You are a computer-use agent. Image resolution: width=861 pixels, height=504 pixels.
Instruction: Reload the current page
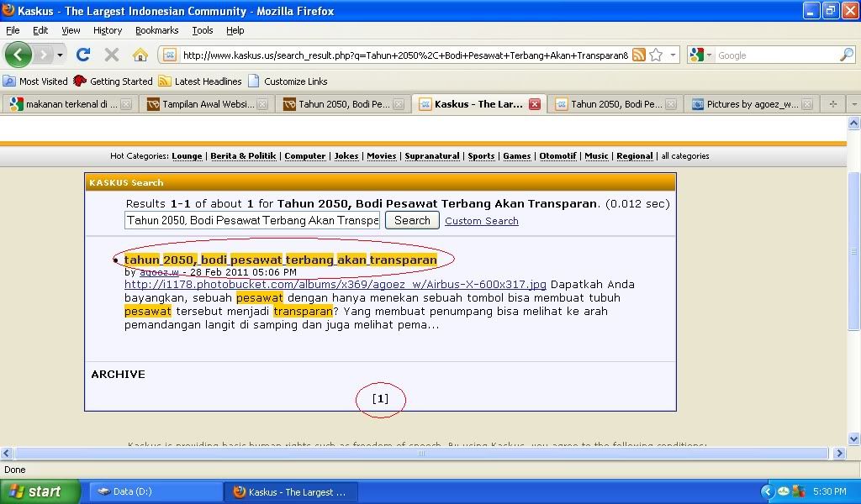83,55
